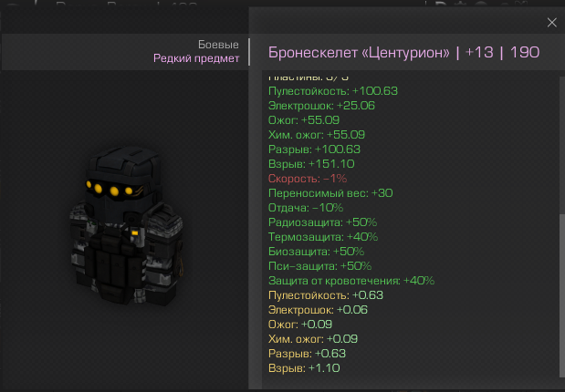
Task: Select the Пси-защита +50% stat line
Action: [x=320, y=266]
